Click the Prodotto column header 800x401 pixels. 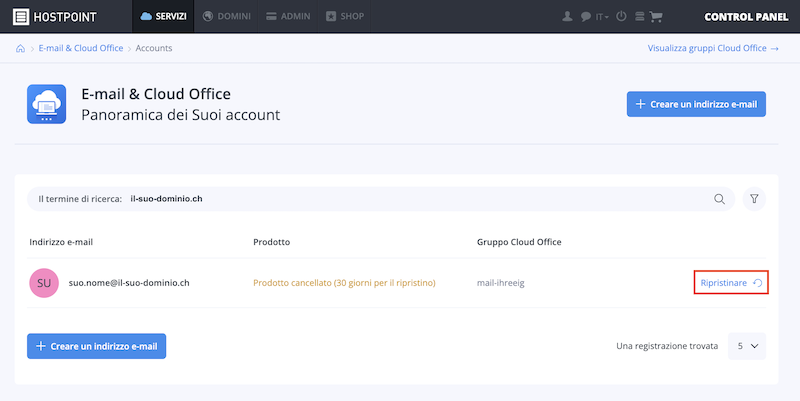(x=271, y=242)
